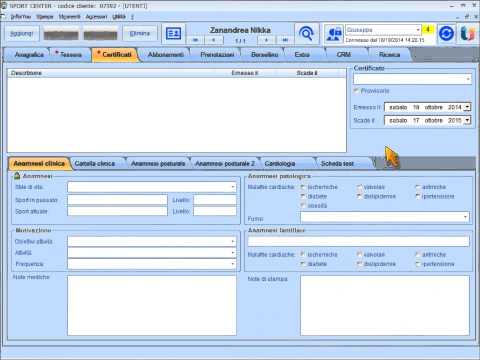Screen dimensions: 480x360
Task: Click the Anamnesi familiare text field
Action: [358, 241]
